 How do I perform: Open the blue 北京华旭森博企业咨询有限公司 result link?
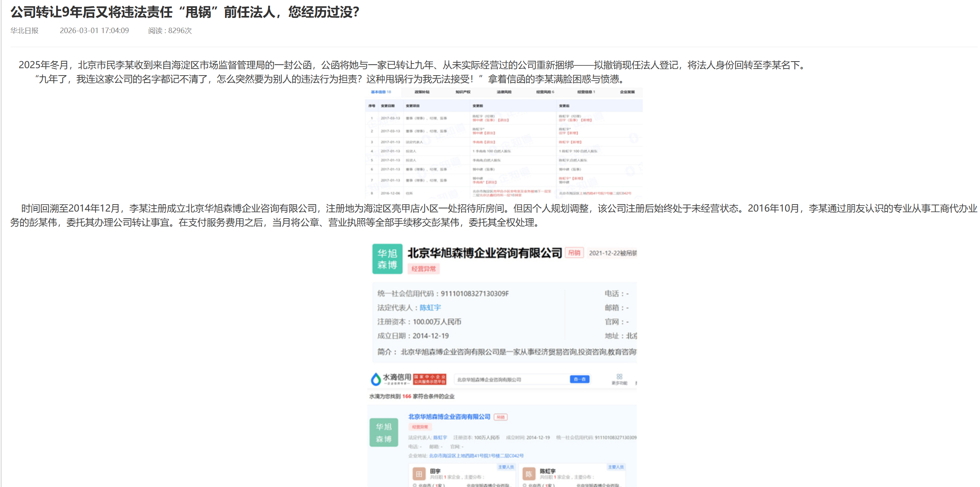[449, 417]
